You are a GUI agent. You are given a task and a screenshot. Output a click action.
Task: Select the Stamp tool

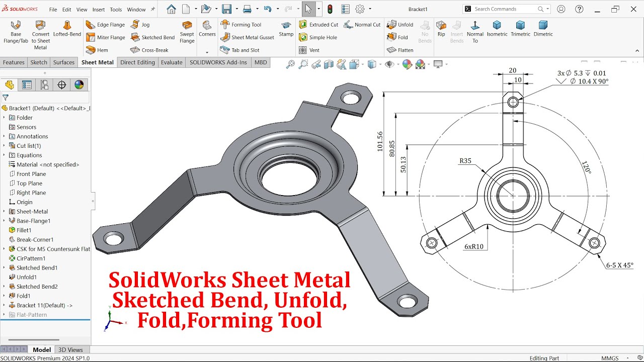click(286, 29)
